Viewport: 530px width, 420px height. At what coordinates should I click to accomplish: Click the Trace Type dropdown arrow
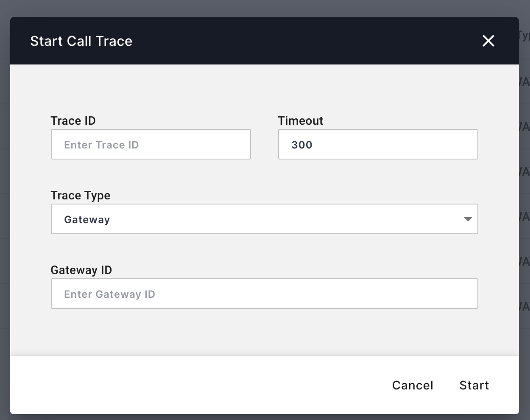click(x=468, y=219)
